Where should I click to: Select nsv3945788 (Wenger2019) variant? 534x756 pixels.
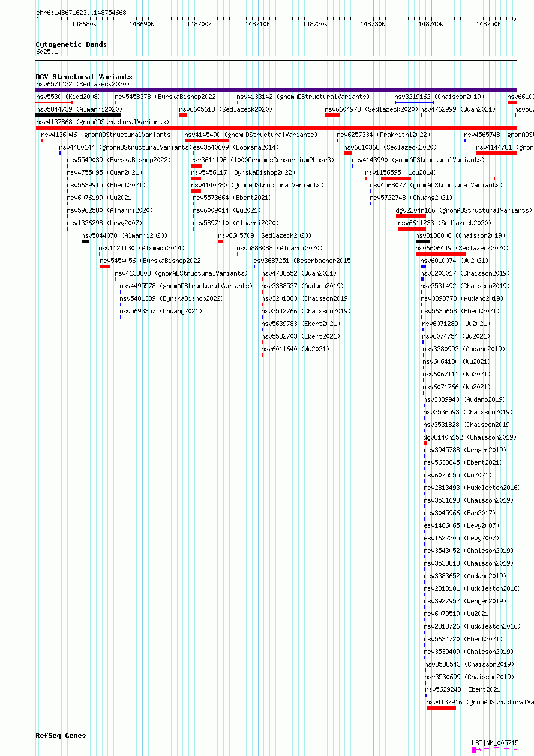[465, 450]
